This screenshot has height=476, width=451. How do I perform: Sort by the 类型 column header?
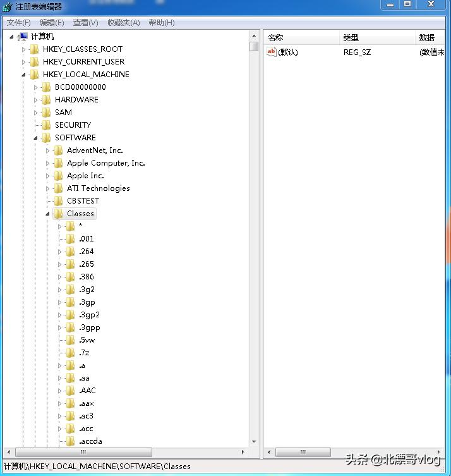tap(377, 38)
